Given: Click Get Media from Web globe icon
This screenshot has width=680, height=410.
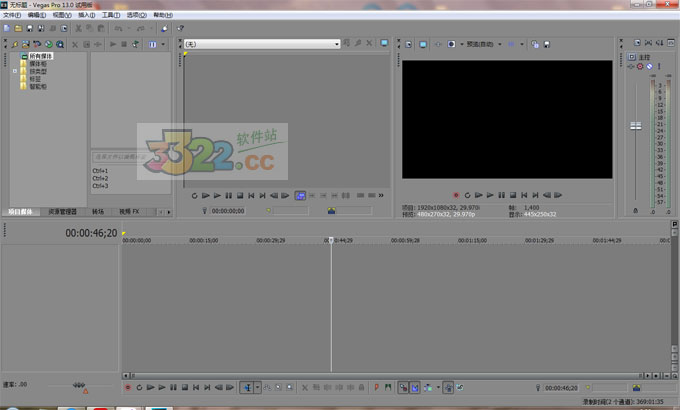Looking at the screenshot, I should pyautogui.click(x=49, y=44).
